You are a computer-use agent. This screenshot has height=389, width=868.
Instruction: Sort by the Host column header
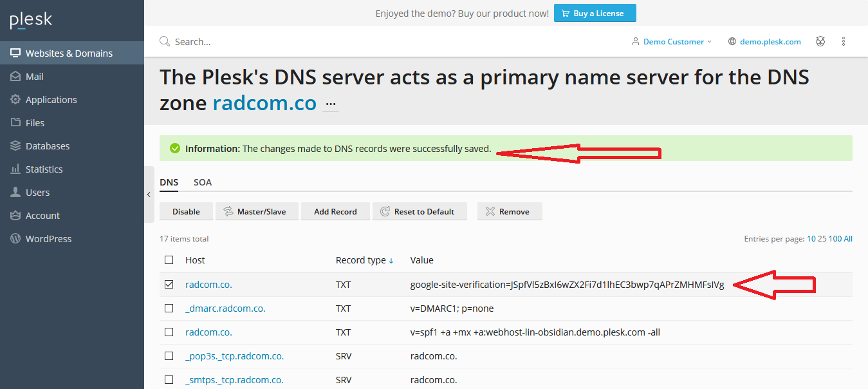[195, 260]
